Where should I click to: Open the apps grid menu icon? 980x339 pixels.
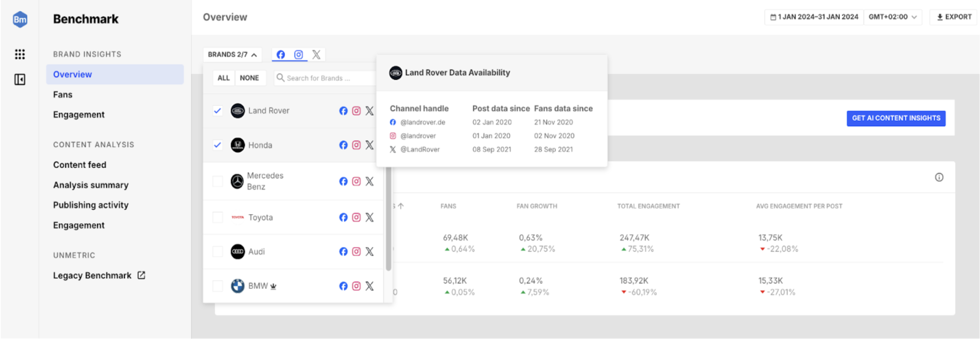tap(20, 54)
